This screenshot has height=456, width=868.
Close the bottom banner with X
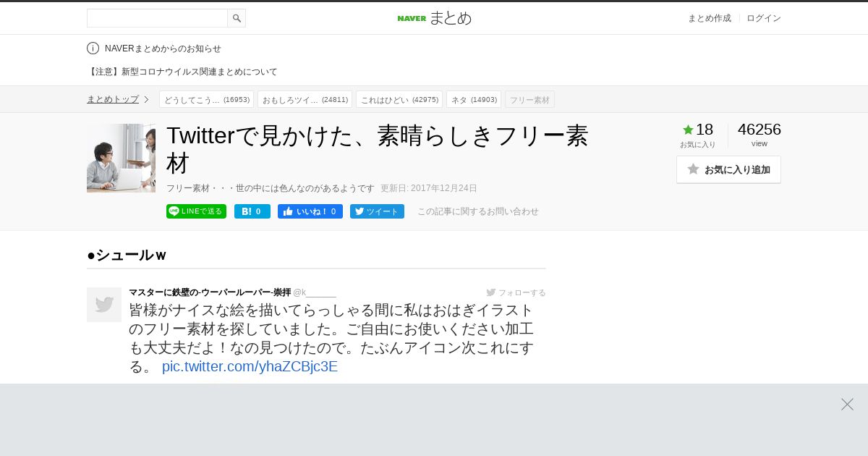coord(847,404)
